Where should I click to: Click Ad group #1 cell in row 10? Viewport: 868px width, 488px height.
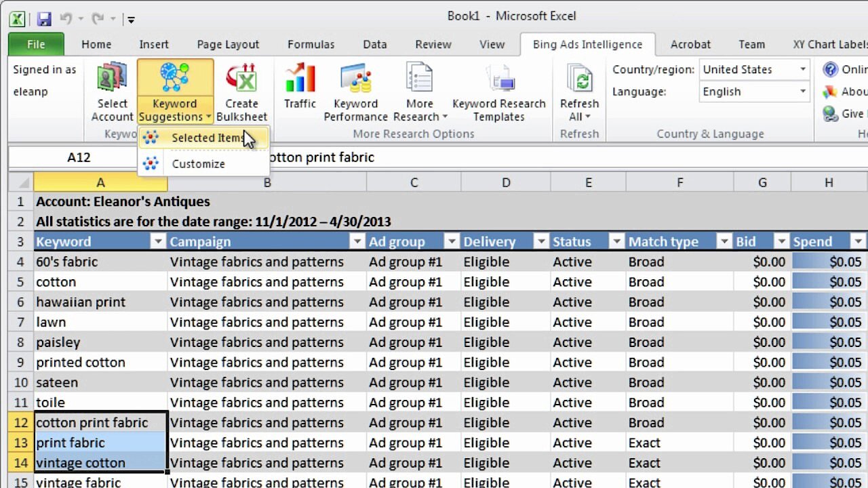pos(414,382)
